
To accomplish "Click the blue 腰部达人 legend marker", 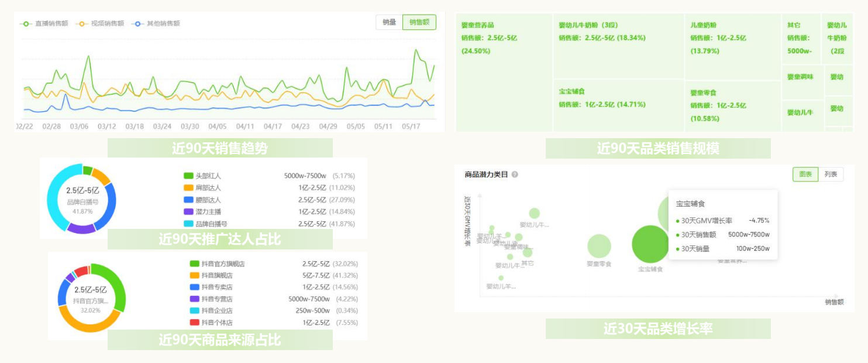I will [188, 201].
